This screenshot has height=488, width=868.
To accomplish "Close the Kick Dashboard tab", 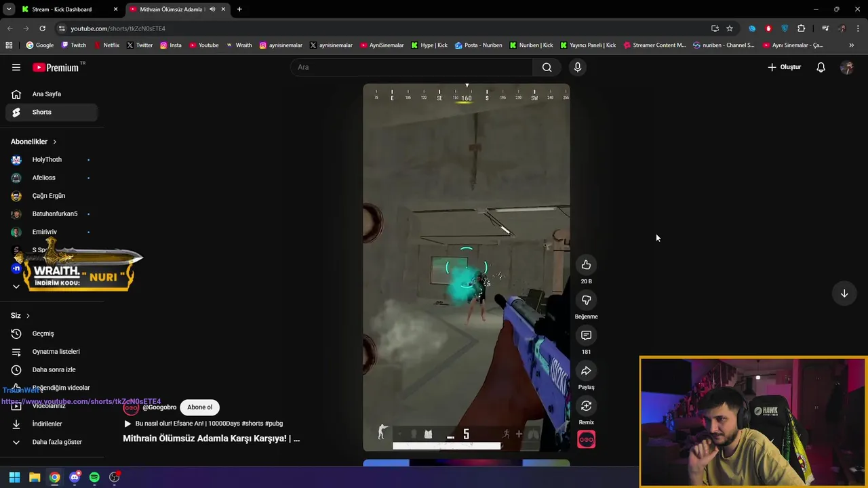I will 115,9.
